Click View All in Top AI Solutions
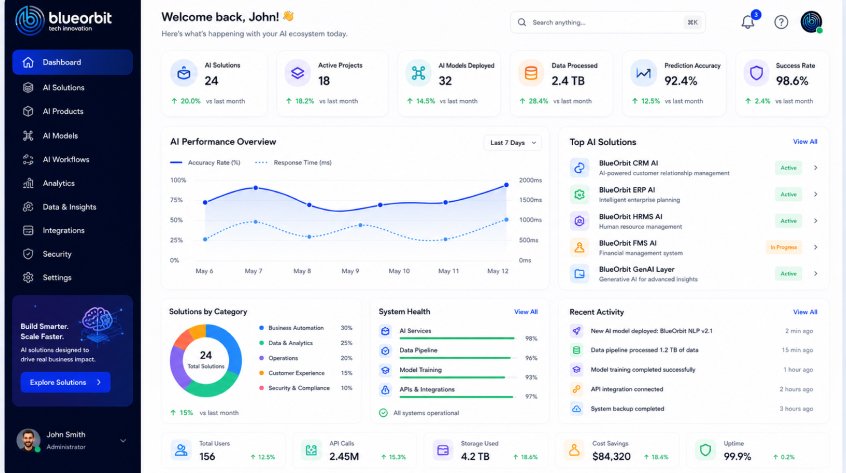Screen dimensions: 846x473 [805, 142]
